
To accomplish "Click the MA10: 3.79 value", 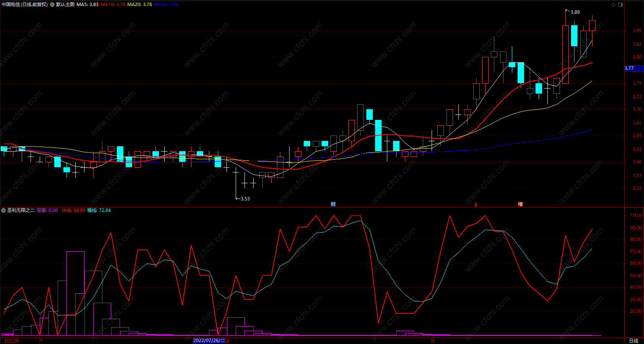I will (113, 5).
